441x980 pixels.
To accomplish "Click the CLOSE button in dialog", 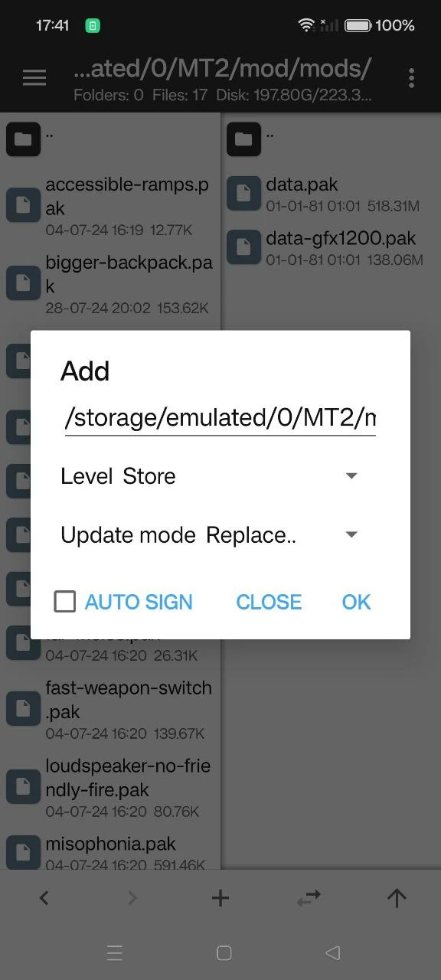I will tap(269, 602).
